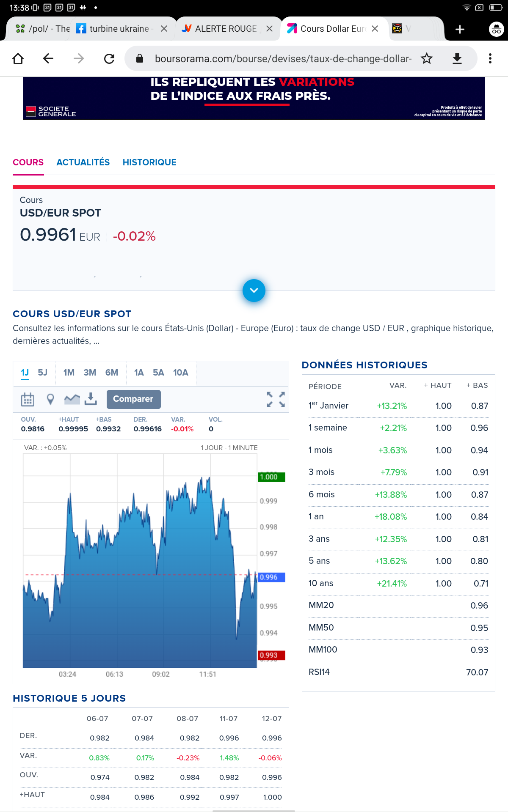Download chart data icon
Viewport: 508px width, 812px height.
click(91, 399)
